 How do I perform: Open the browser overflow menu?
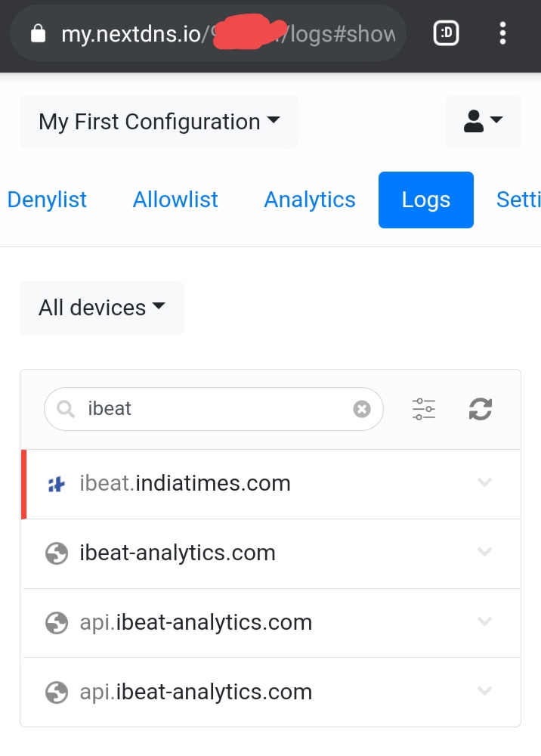(502, 33)
